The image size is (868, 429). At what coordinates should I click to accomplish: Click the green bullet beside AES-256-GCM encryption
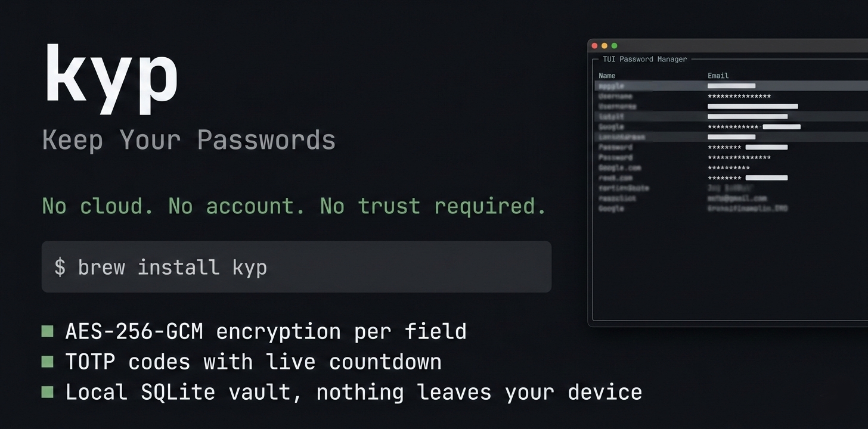tap(48, 331)
